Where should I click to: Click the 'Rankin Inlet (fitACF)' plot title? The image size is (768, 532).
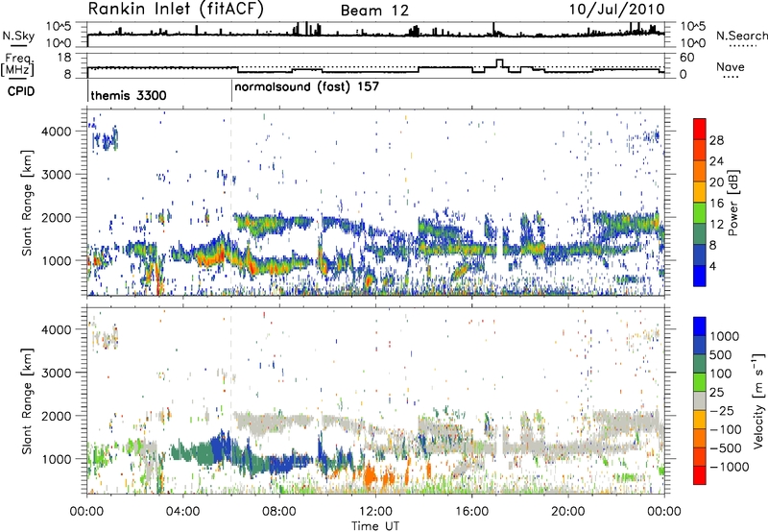tap(176, 9)
